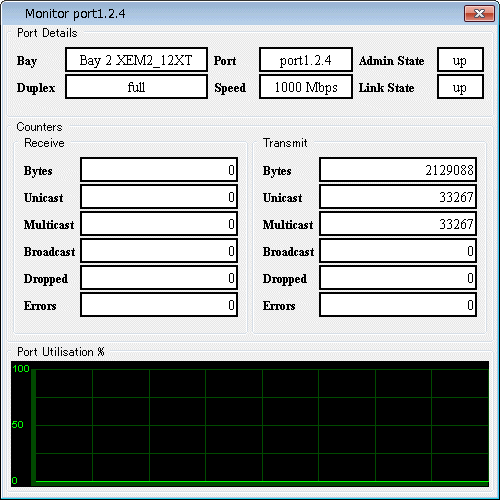
Task: Select the Speed field showing 1000 Mbps
Action: coord(306,87)
